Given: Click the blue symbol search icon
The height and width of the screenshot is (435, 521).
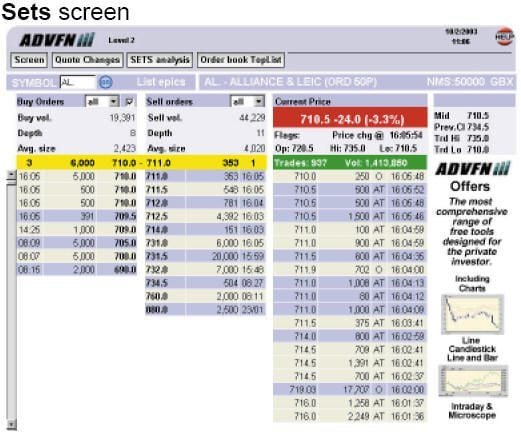Looking at the screenshot, I should coord(106,82).
